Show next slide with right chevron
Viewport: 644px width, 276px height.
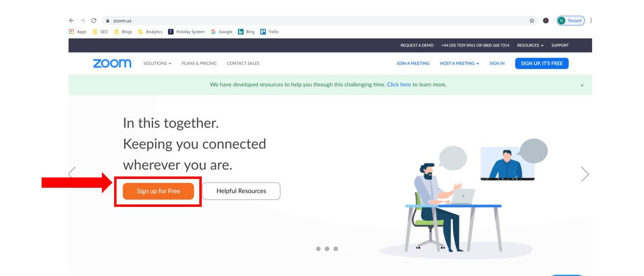tap(585, 174)
